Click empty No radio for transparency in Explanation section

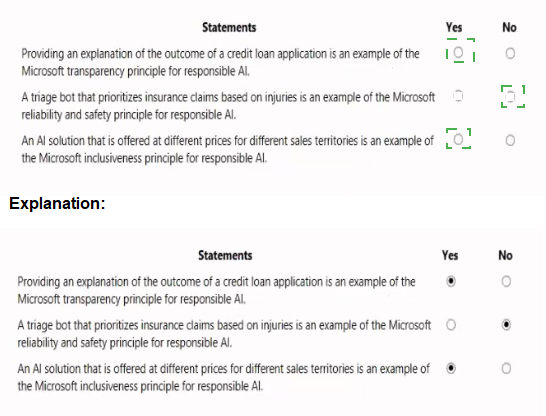point(506,281)
